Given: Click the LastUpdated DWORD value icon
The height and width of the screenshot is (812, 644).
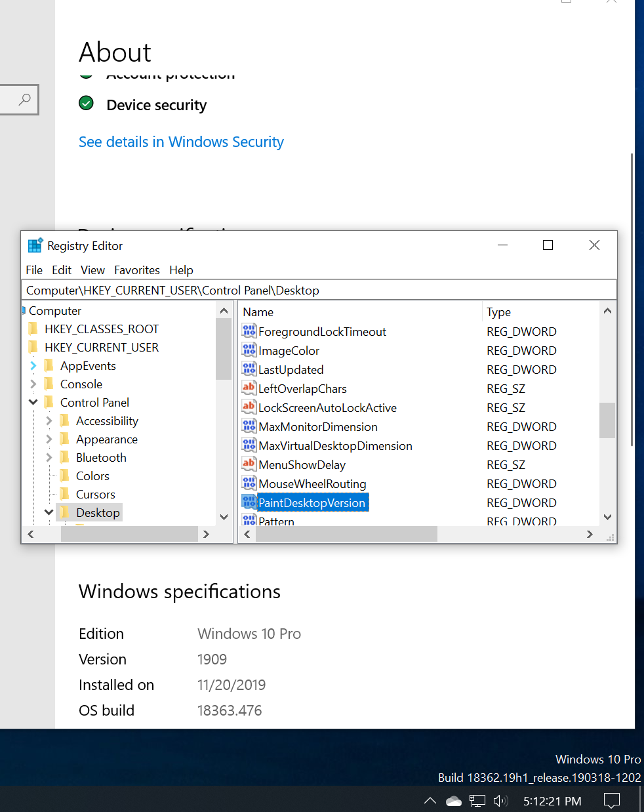Looking at the screenshot, I should (x=249, y=369).
